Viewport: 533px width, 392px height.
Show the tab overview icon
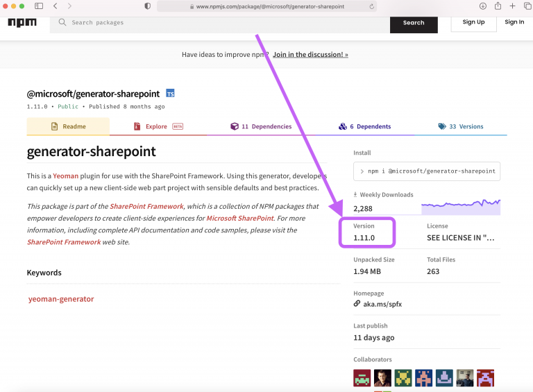[x=527, y=6]
